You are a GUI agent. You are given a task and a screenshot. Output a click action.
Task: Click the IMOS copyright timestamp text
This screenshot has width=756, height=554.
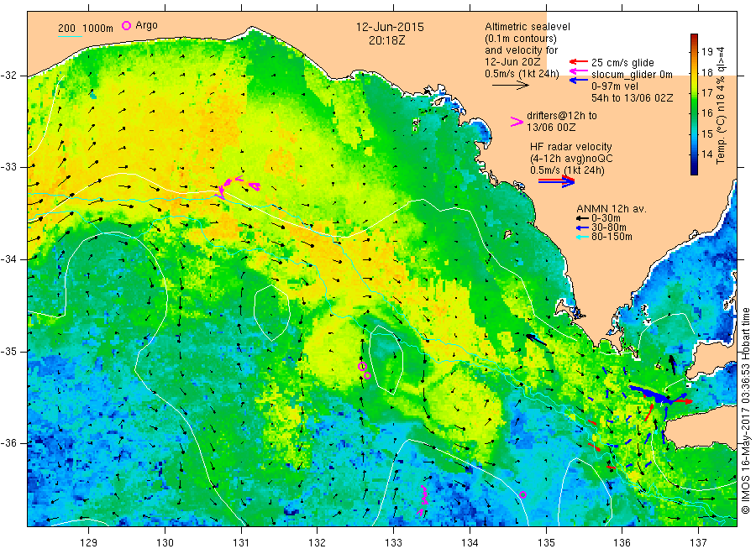746,411
